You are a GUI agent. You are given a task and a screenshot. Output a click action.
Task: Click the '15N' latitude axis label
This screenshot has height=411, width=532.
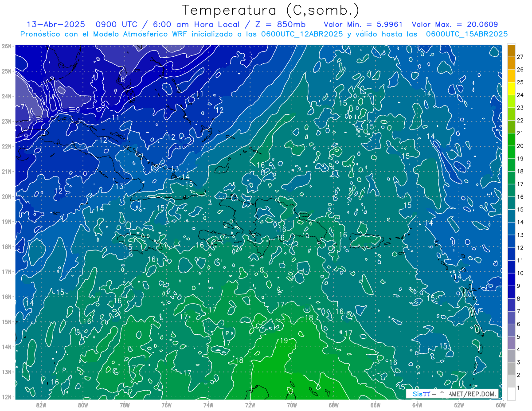coord(6,322)
